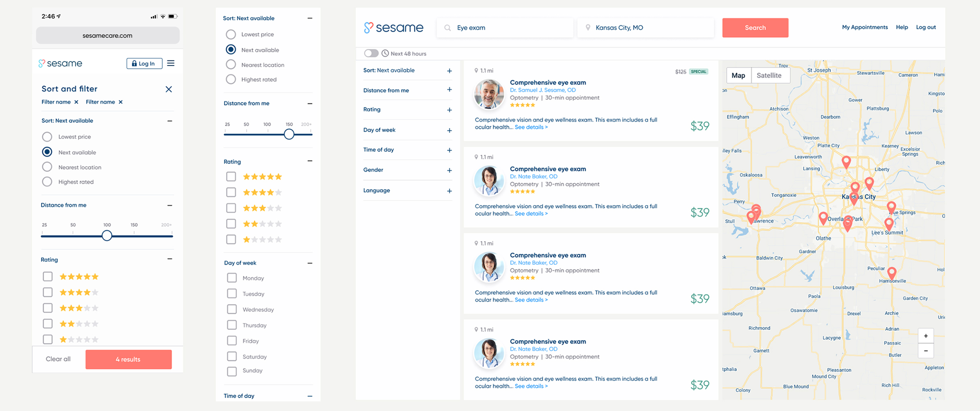
Task: Check the Monday checkbox
Action: pos(232,278)
